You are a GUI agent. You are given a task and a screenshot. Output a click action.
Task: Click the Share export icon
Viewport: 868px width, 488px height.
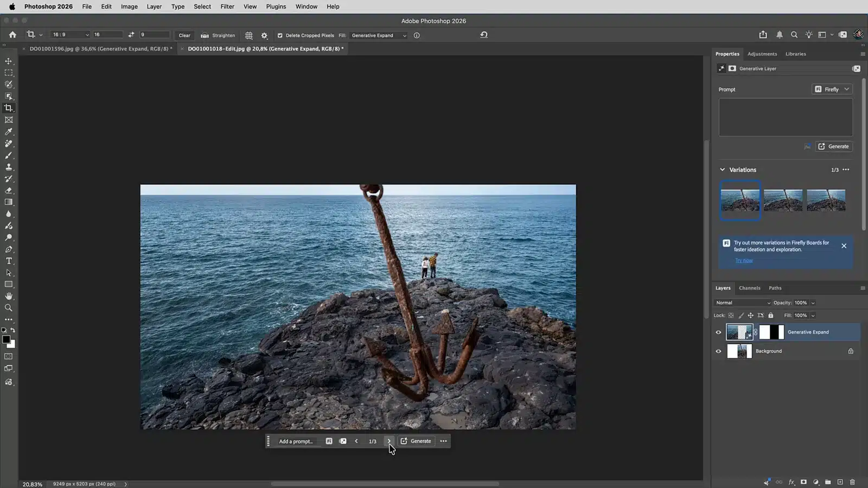(x=763, y=35)
